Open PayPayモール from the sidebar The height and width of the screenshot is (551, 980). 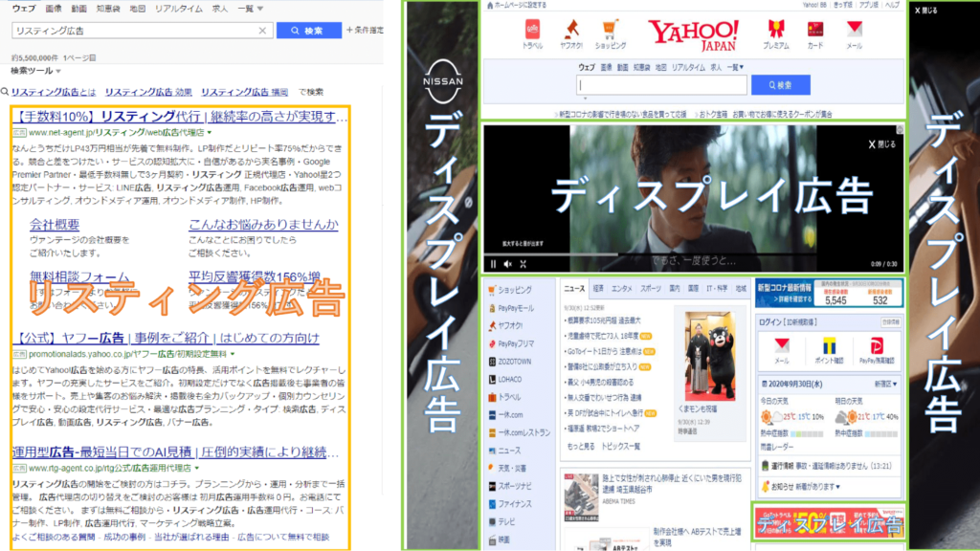point(517,307)
